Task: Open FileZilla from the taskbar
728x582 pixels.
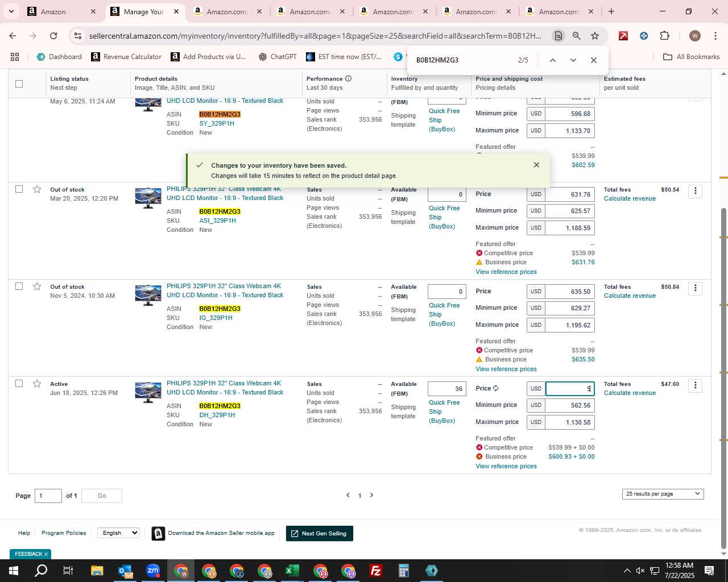Action: point(375,571)
